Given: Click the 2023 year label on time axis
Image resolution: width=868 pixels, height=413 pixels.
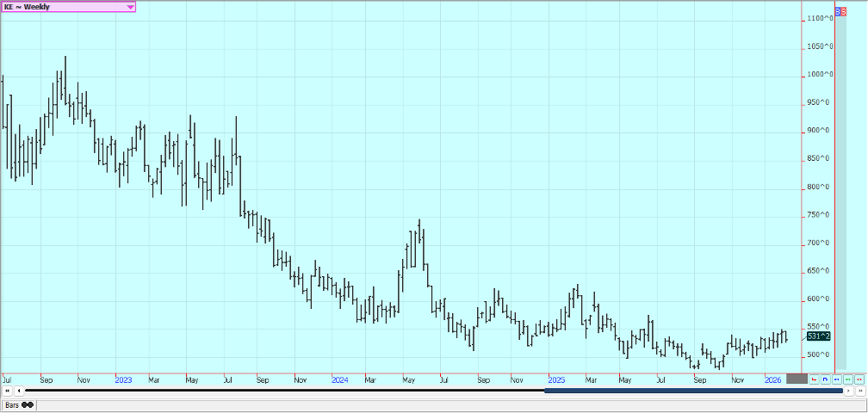Looking at the screenshot, I should point(123,379).
